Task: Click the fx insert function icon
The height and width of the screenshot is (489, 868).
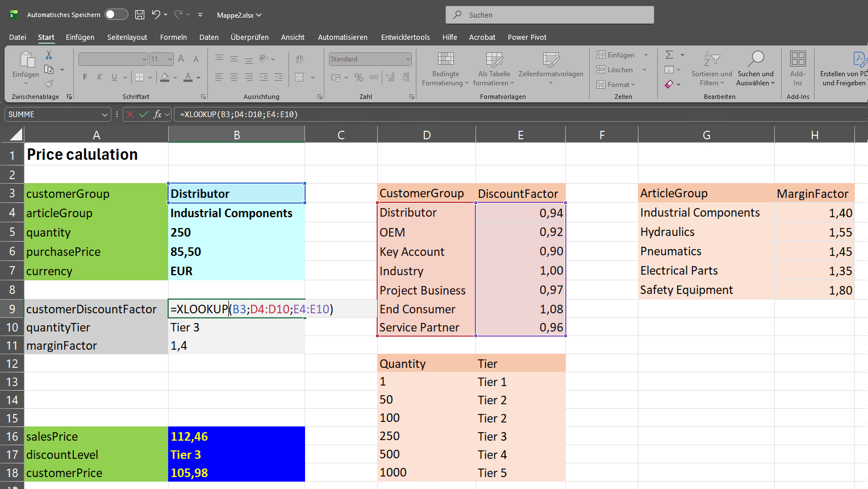Action: pos(157,114)
